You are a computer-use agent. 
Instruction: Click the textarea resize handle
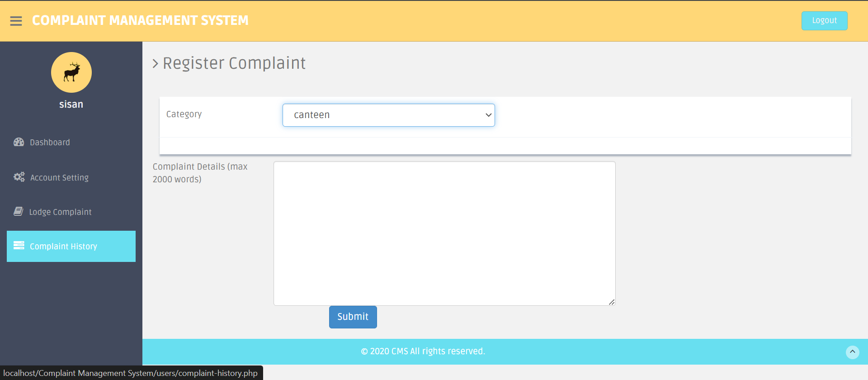(611, 302)
